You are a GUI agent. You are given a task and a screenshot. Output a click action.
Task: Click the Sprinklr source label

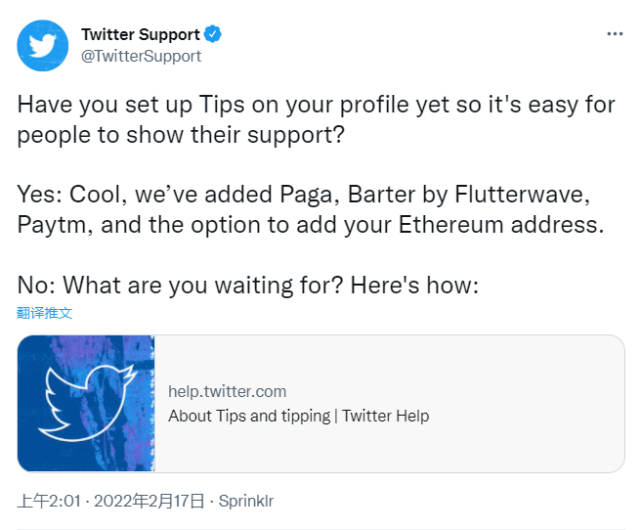click(x=246, y=499)
